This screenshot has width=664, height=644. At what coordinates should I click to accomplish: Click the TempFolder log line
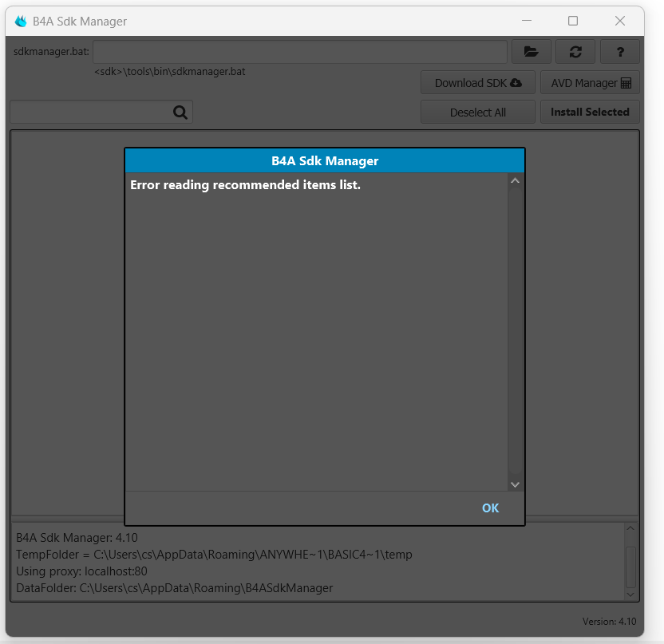click(x=214, y=555)
